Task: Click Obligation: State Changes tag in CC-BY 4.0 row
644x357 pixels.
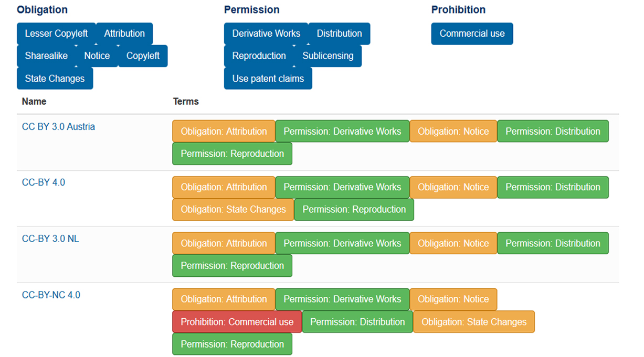Action: (x=233, y=210)
